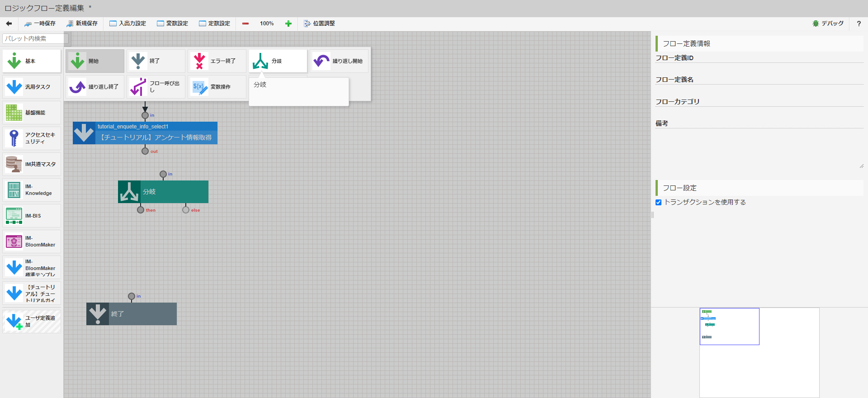This screenshot has width=868, height=398.
Task: Click the フロー定義情報 section header
Action: [x=759, y=43]
